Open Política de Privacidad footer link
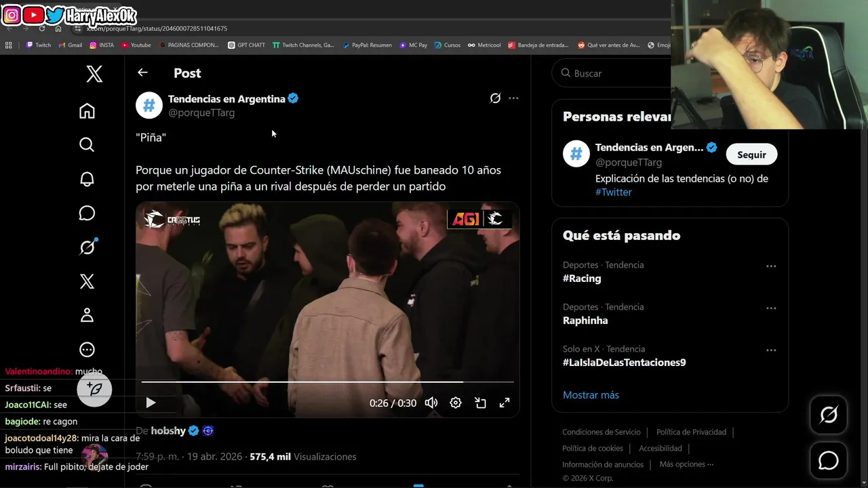 (691, 432)
